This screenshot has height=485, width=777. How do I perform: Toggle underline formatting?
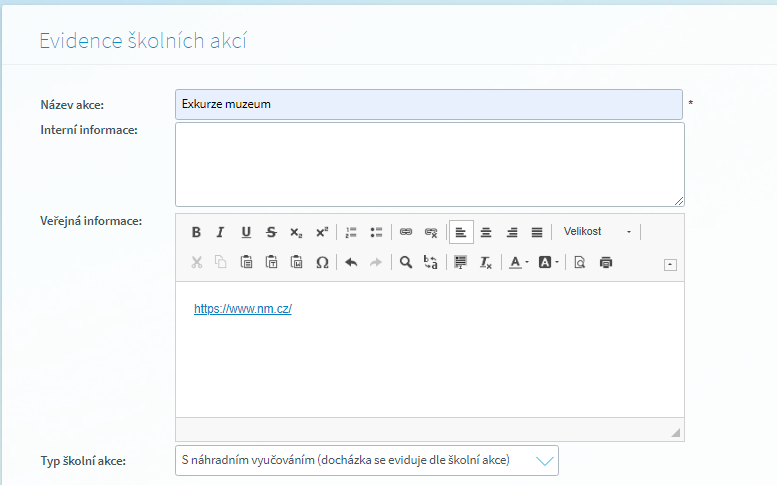[246, 232]
